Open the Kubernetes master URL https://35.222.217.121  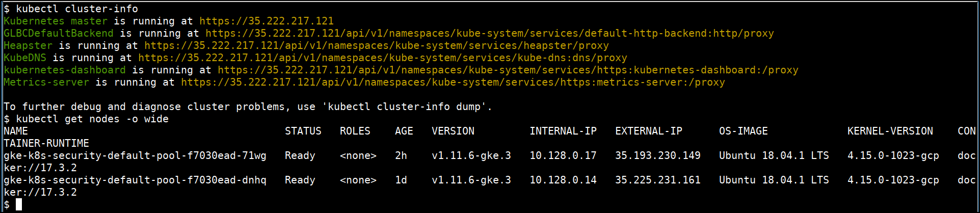tap(267, 21)
